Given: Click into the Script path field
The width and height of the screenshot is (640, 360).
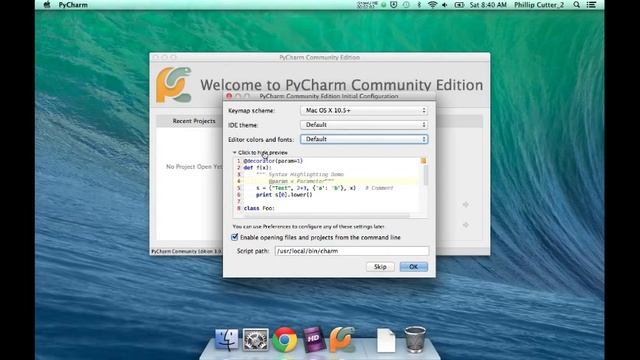Looking at the screenshot, I should 352,251.
